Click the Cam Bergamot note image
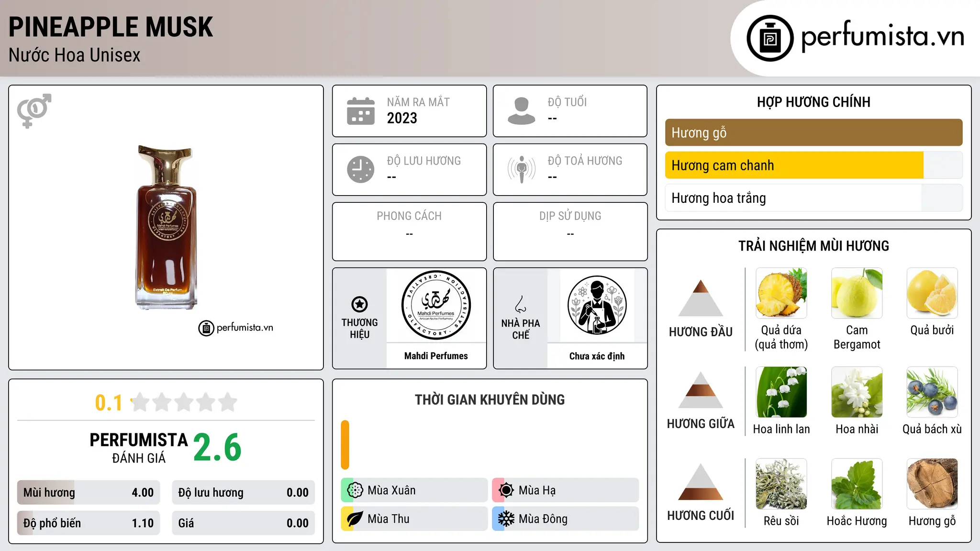This screenshot has height=551, width=980. (857, 293)
